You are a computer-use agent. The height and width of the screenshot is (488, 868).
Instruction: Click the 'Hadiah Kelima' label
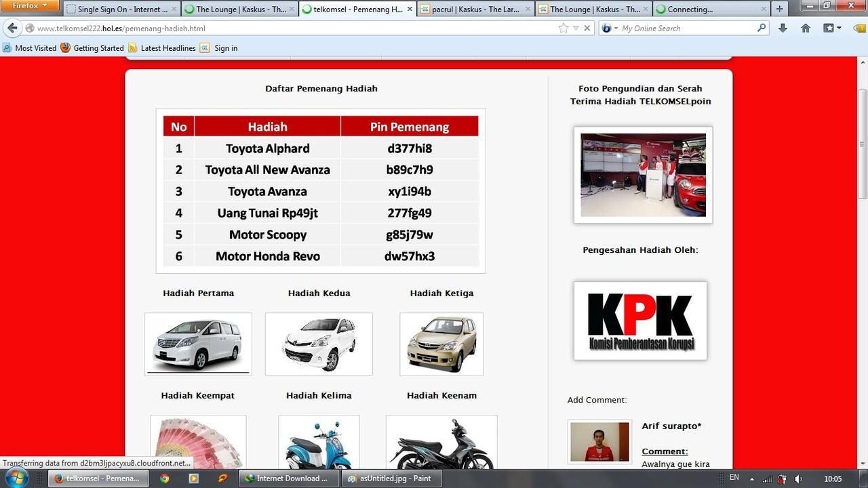coord(319,396)
